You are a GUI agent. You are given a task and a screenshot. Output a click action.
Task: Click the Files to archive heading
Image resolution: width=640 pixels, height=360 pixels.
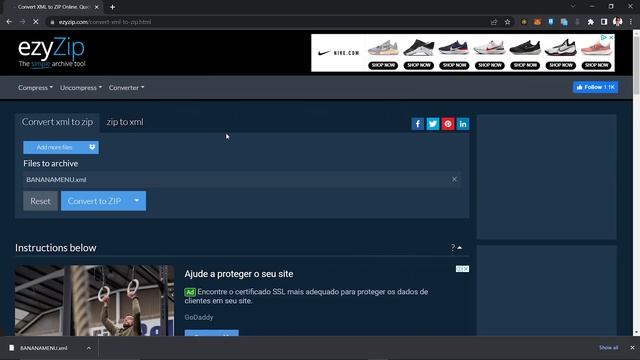point(51,163)
